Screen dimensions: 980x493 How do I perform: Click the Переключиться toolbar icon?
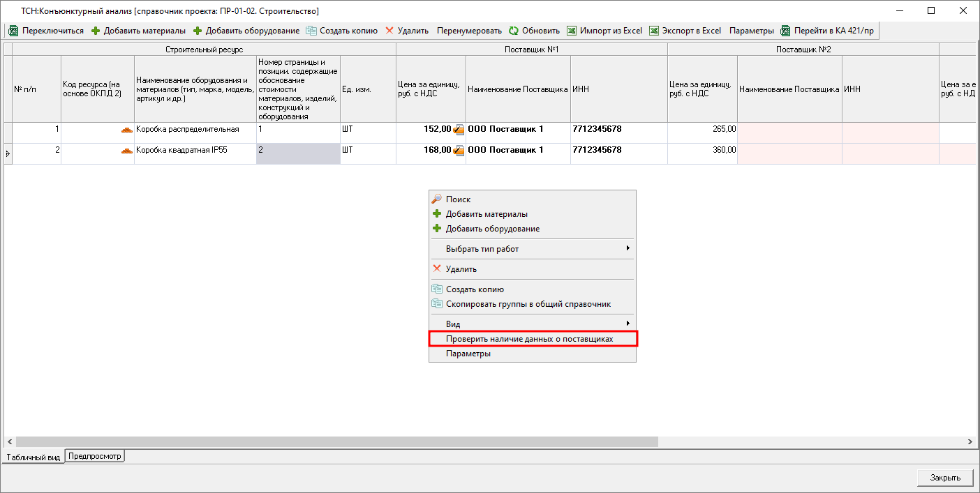click(x=13, y=31)
